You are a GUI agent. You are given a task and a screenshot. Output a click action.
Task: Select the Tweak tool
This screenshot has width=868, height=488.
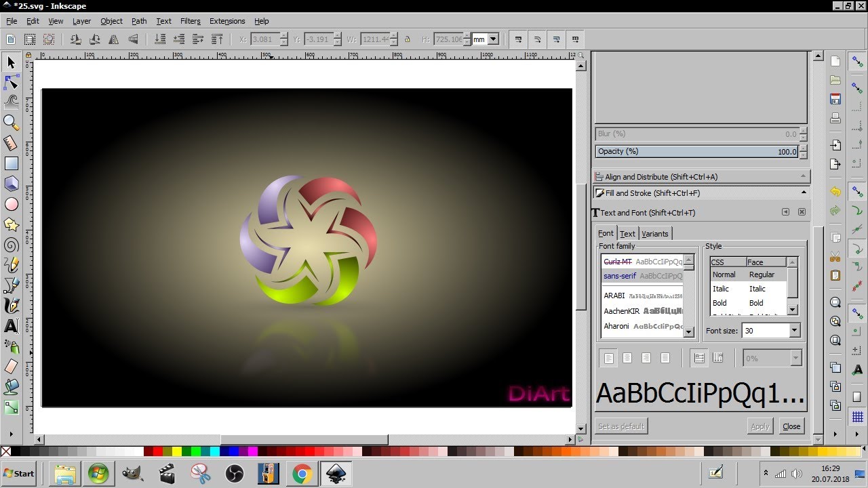click(11, 102)
